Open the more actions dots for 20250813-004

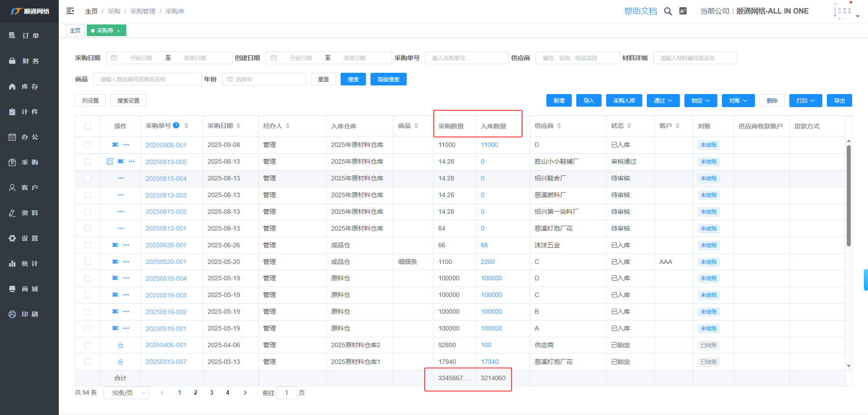coord(120,179)
